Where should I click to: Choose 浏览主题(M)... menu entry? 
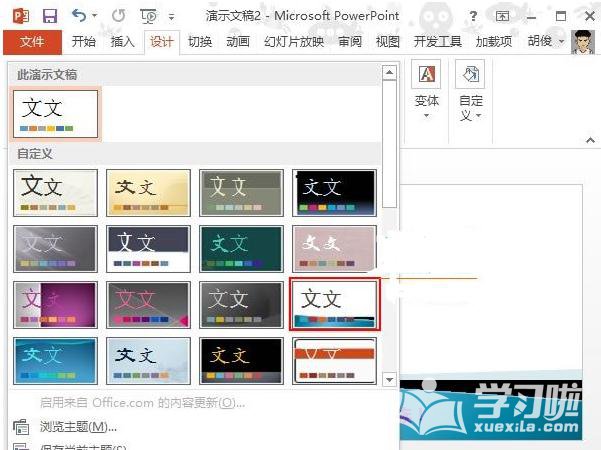click(x=78, y=426)
